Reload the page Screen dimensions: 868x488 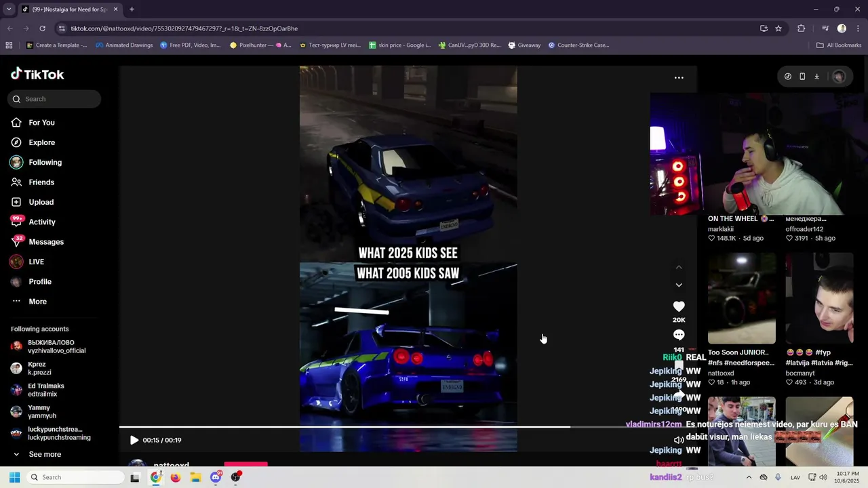(42, 28)
